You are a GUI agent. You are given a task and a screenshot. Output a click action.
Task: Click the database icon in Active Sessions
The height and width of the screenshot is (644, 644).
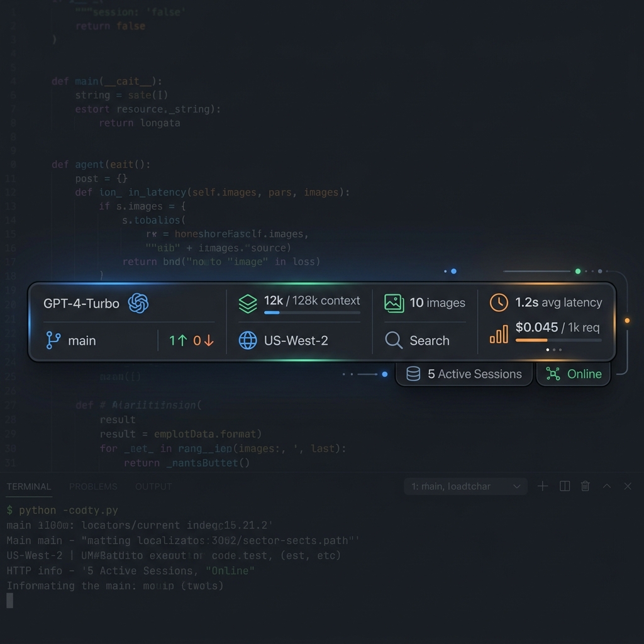[x=413, y=374]
